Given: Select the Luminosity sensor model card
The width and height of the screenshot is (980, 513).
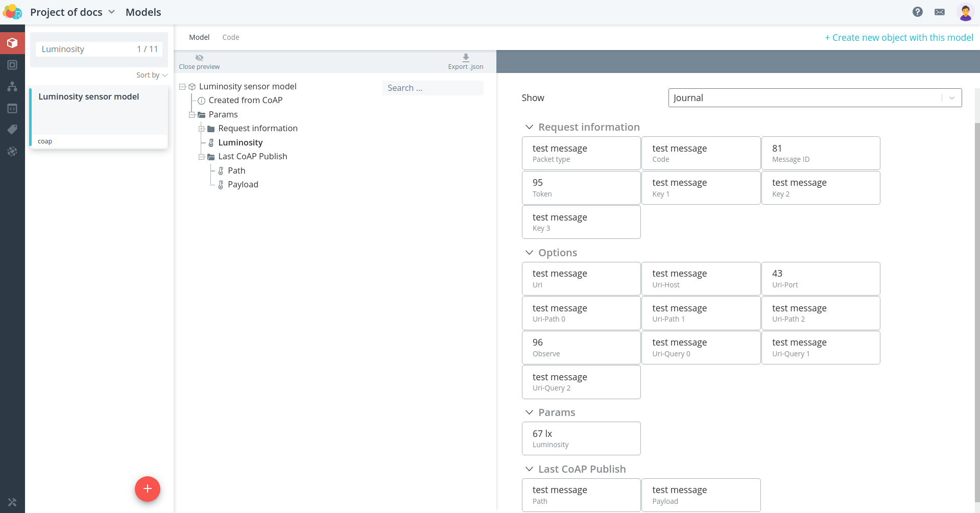Looking at the screenshot, I should 99,117.
